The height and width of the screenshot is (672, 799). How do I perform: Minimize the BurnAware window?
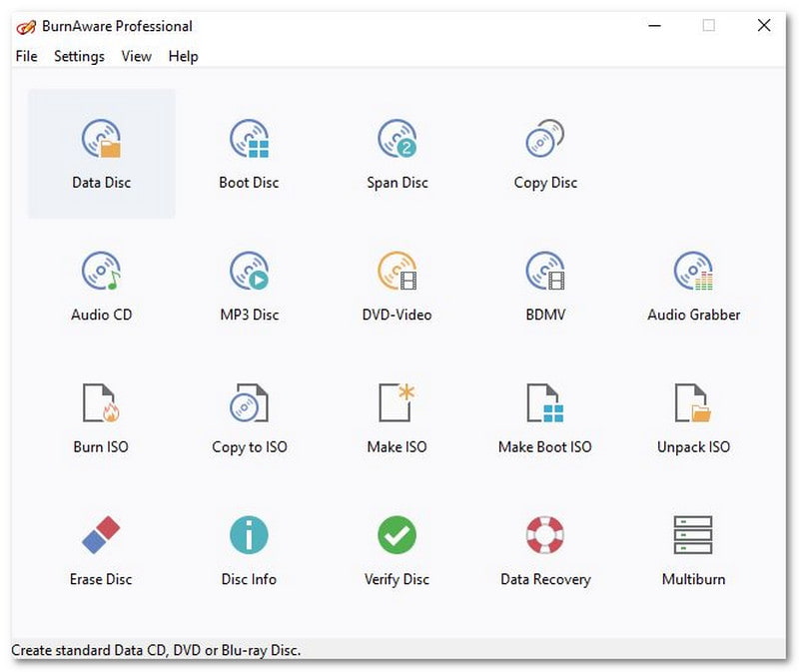[x=655, y=26]
